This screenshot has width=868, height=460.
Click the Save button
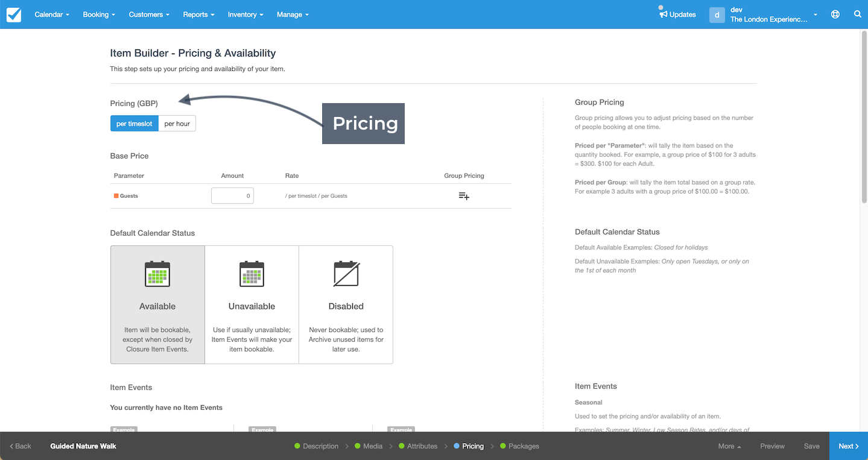[x=812, y=446]
